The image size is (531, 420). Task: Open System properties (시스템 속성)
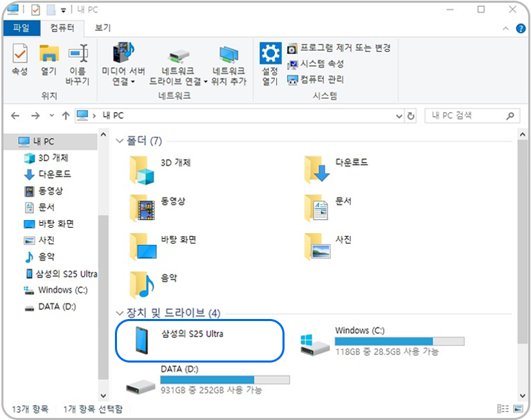316,64
